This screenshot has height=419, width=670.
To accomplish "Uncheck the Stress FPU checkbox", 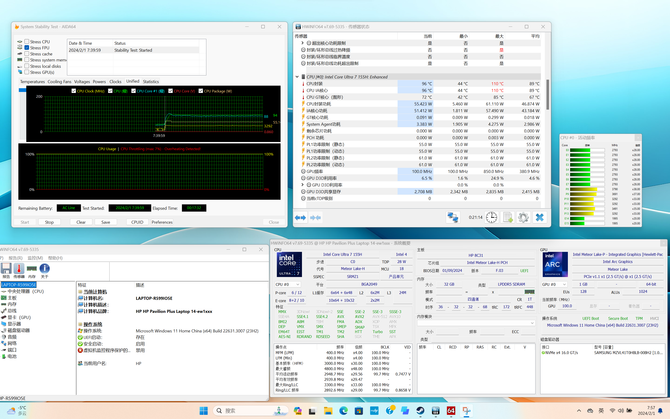I will 27,48.
